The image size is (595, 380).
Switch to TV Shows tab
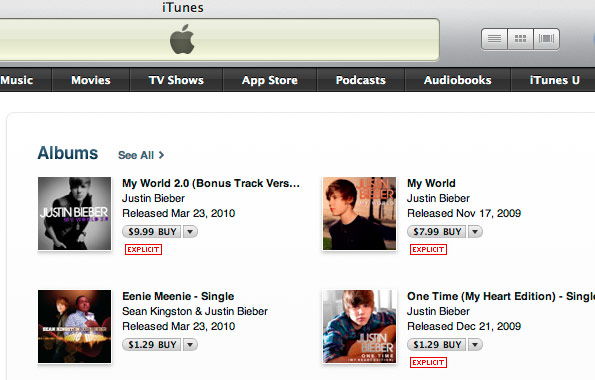coord(176,80)
